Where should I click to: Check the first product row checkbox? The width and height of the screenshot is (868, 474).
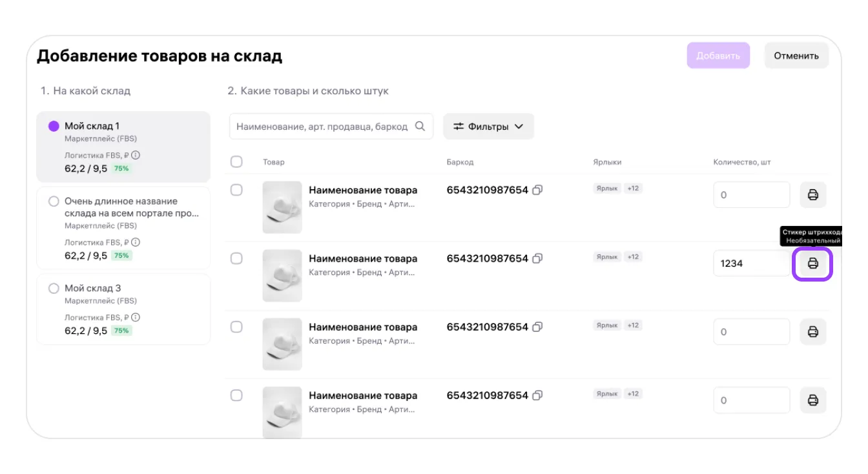point(236,190)
